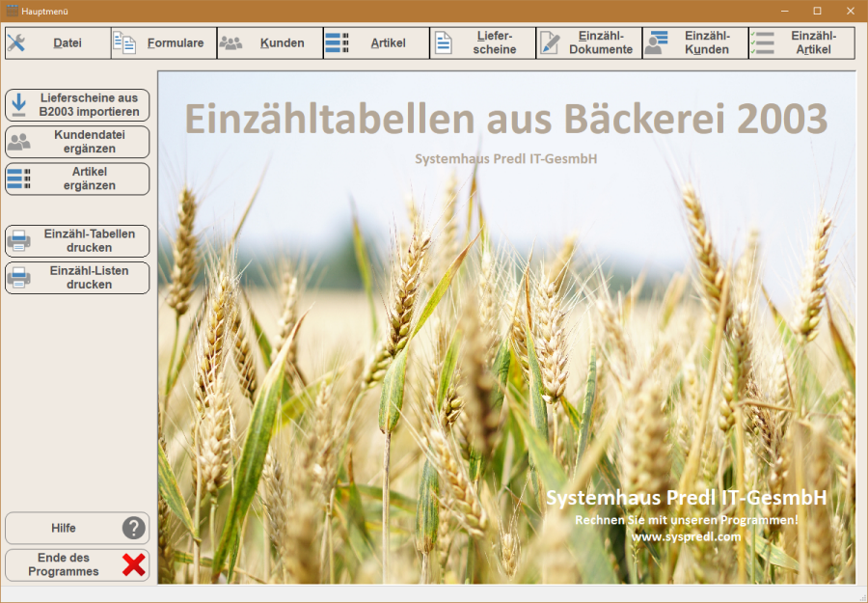Open the Lieferscheine menu
The image size is (868, 603).
483,42
